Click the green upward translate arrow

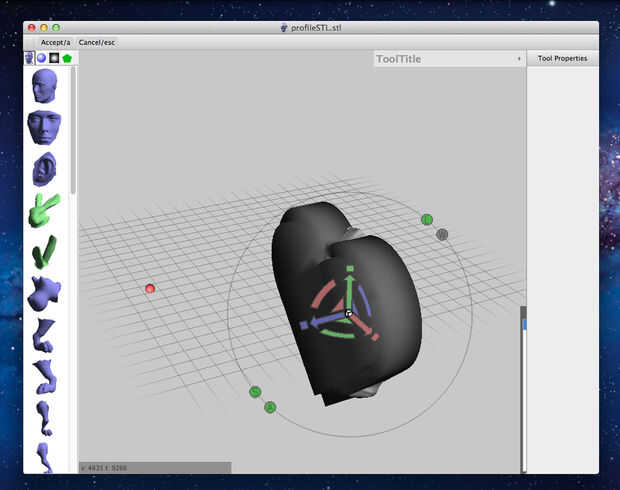pos(349,293)
